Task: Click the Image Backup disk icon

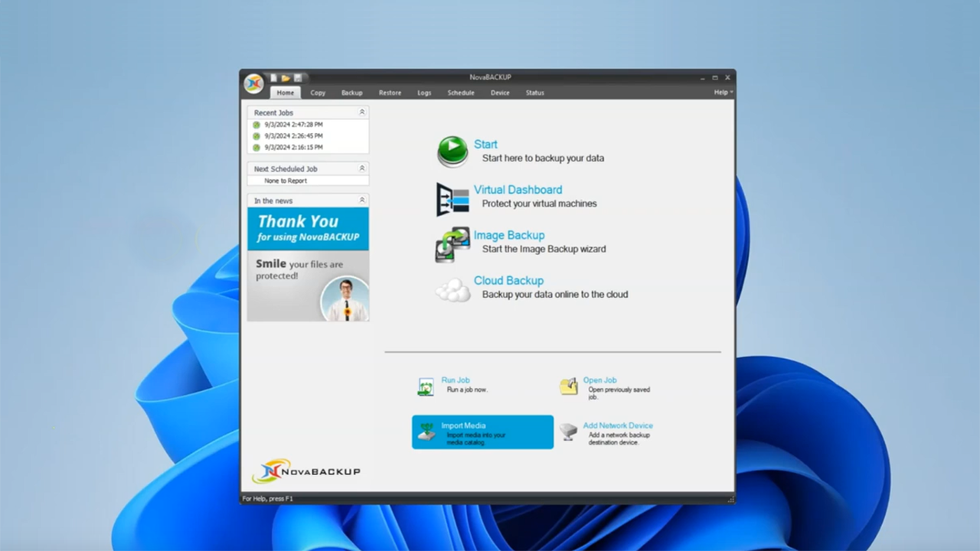Action: point(452,244)
